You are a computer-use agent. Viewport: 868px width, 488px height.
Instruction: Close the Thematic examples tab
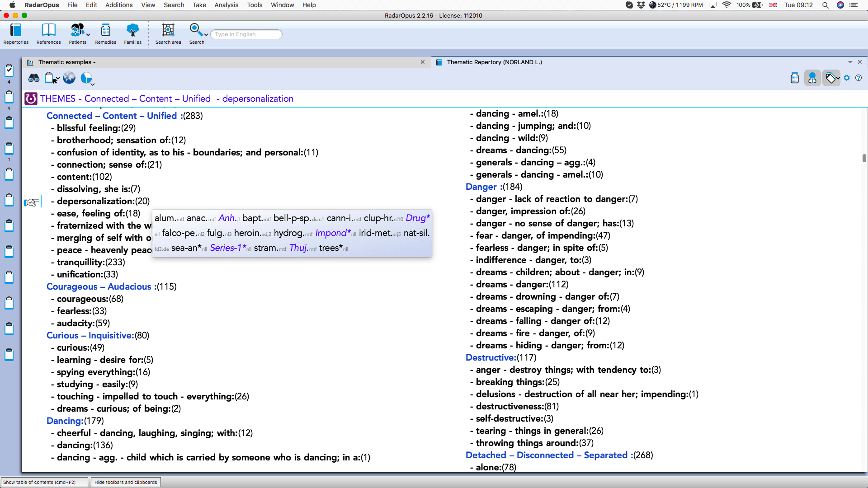pyautogui.click(x=423, y=62)
